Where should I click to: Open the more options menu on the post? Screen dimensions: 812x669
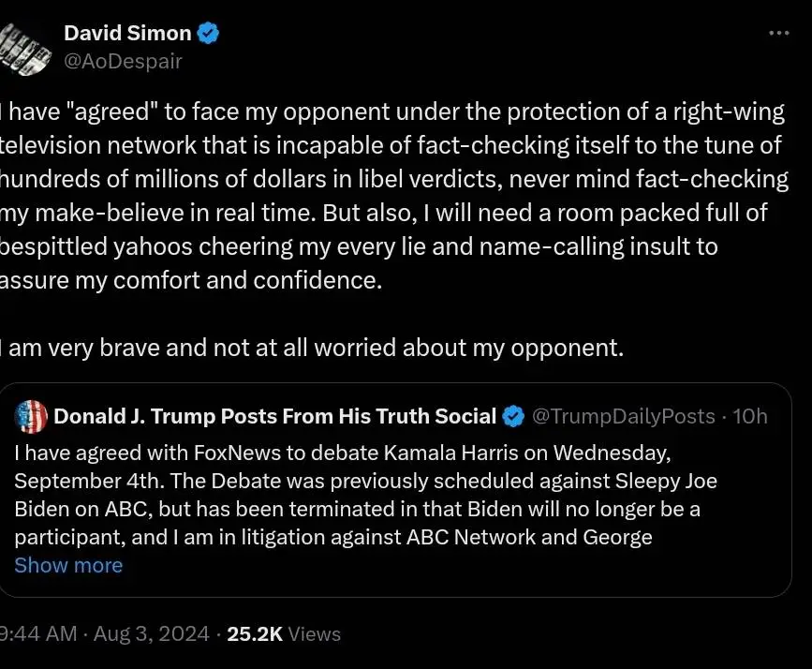(x=778, y=33)
